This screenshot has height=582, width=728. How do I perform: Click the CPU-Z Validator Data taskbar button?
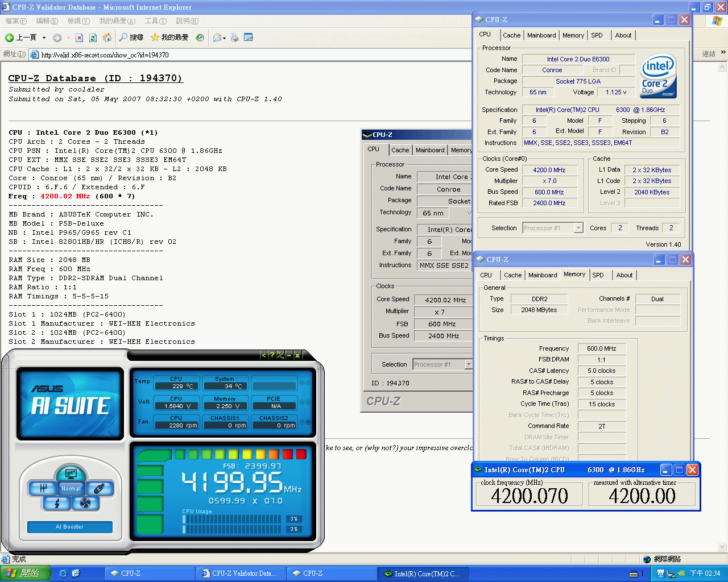(x=239, y=573)
